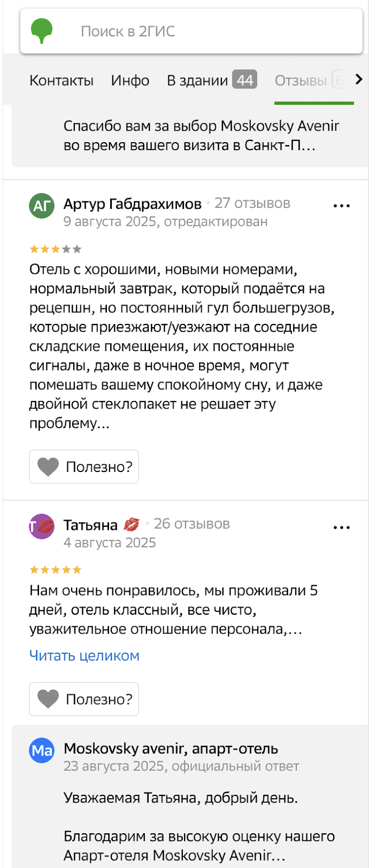Click the right chevron to reveal more tabs

359,79
